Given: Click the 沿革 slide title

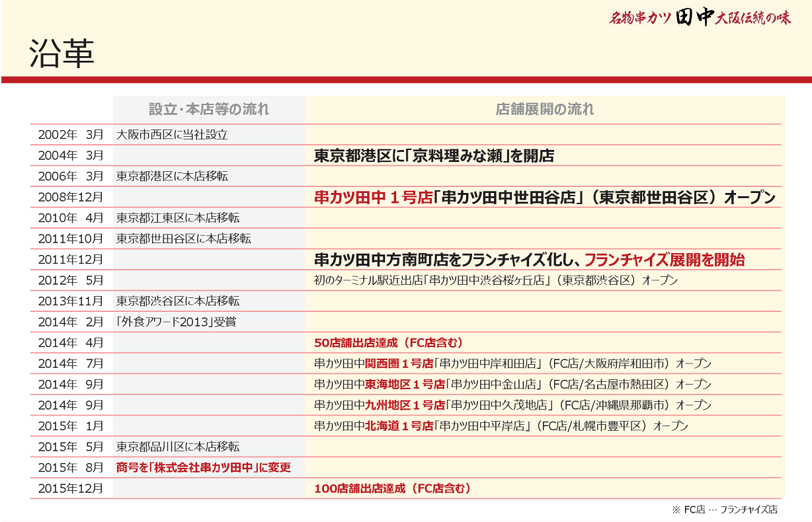Looking at the screenshot, I should (62, 54).
